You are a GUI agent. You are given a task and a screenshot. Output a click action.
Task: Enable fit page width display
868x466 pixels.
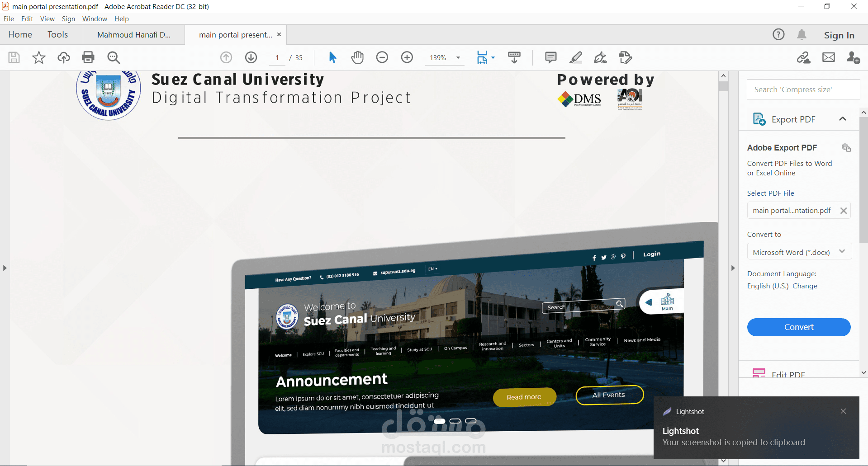483,57
